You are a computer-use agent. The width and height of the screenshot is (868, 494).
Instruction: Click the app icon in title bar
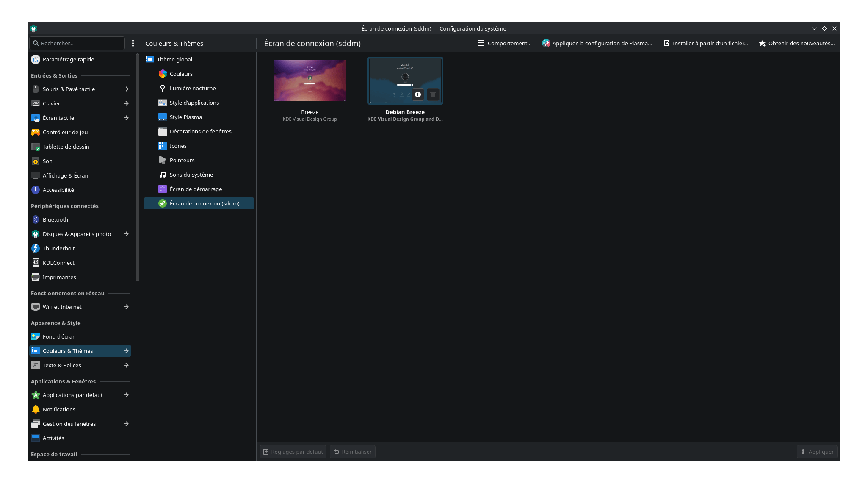(x=33, y=28)
